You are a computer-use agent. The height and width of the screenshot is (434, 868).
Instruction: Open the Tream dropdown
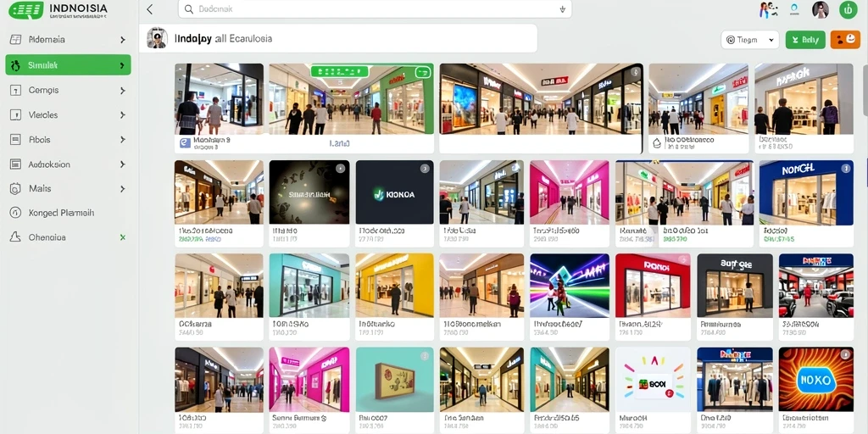[x=749, y=39]
